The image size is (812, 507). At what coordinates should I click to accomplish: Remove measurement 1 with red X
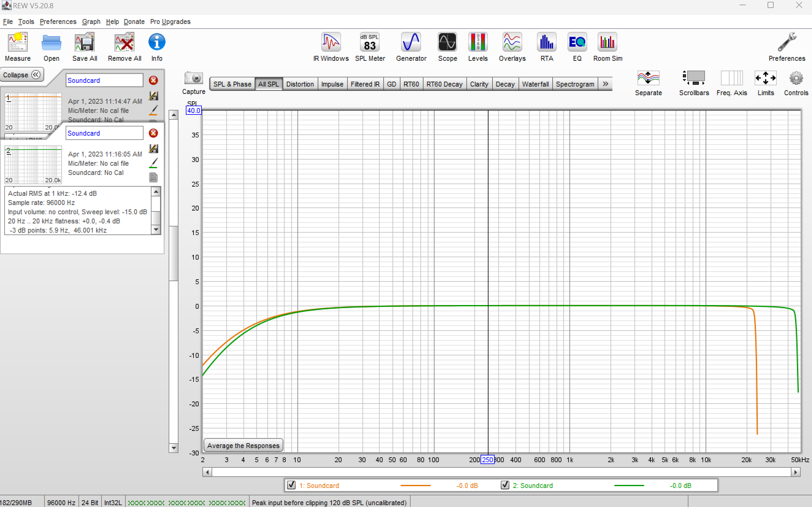153,80
